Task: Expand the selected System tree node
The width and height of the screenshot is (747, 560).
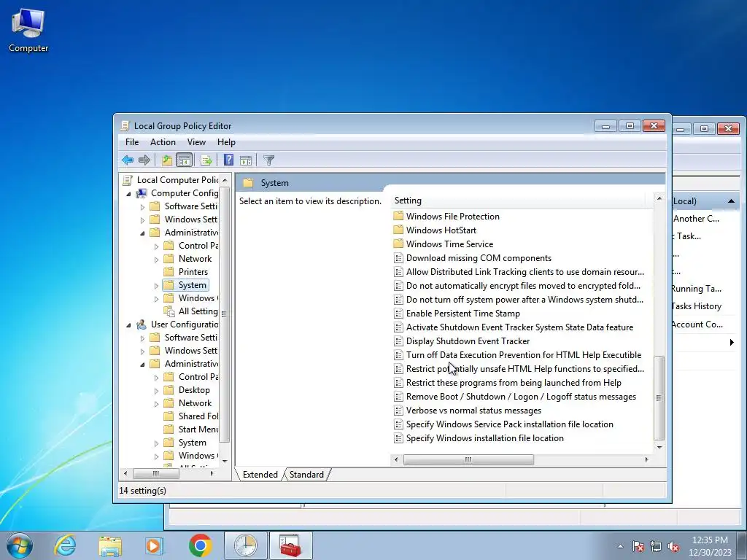Action: click(156, 286)
